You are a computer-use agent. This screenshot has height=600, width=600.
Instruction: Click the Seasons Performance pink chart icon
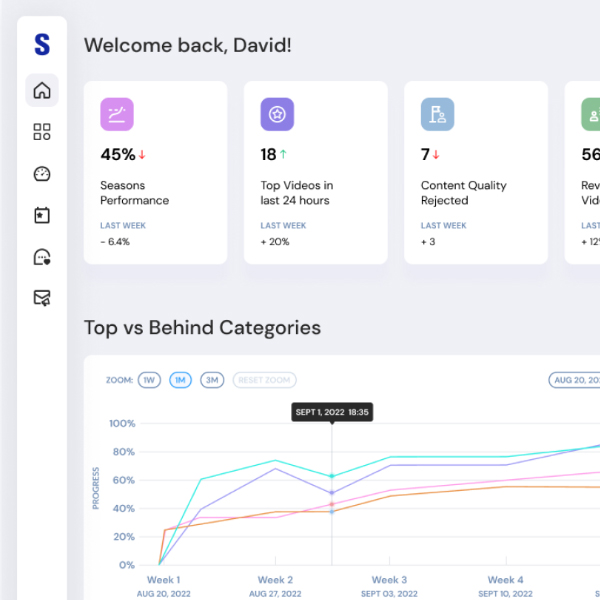point(117,115)
